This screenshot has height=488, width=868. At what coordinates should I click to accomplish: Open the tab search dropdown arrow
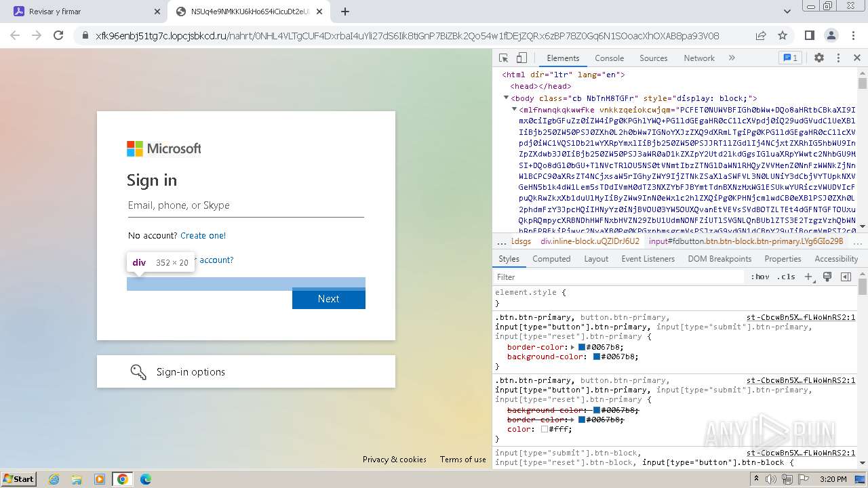(x=787, y=12)
